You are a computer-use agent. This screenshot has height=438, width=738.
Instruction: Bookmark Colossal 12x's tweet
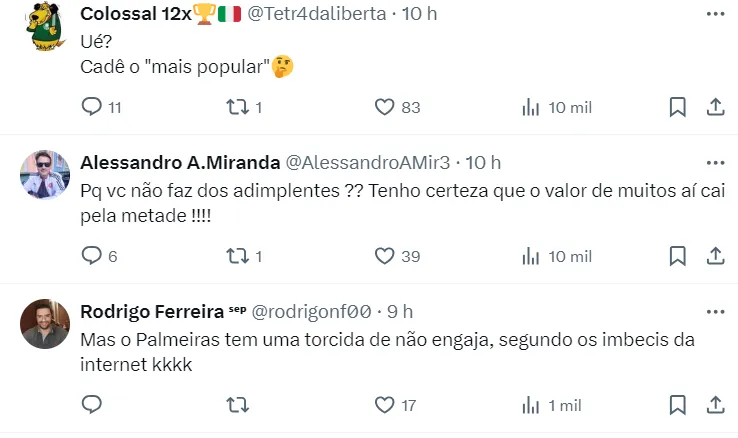[677, 107]
